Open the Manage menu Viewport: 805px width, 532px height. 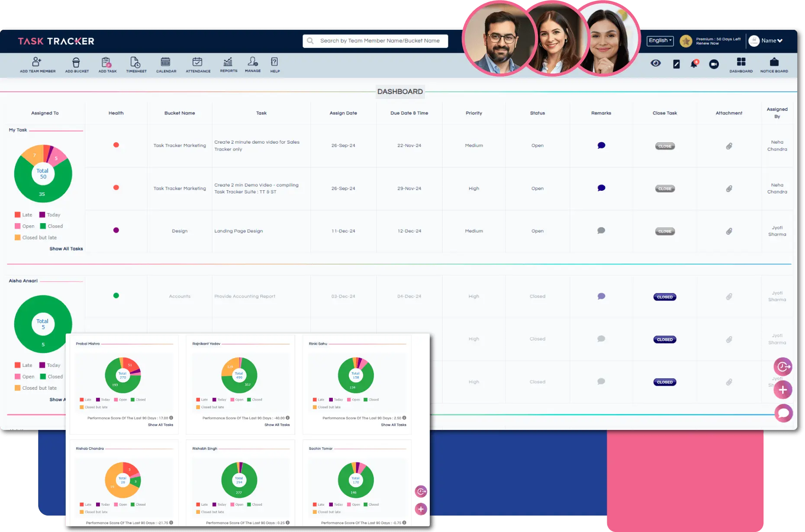pyautogui.click(x=253, y=64)
